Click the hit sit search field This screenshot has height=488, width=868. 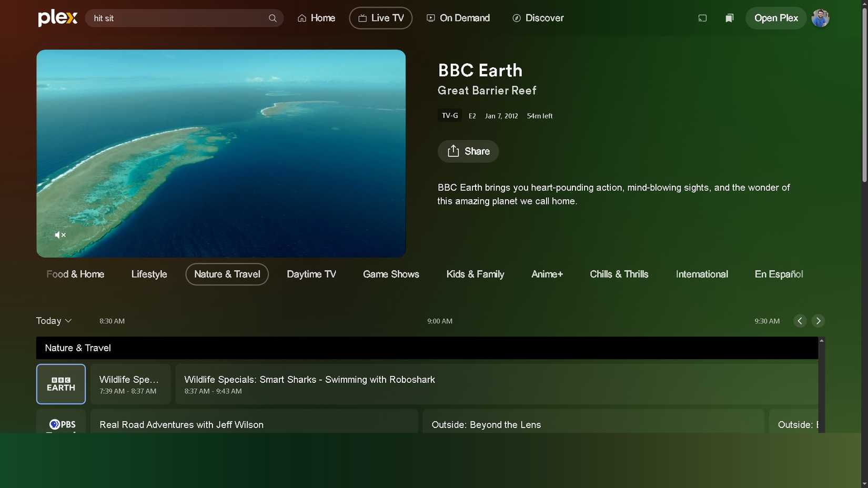(174, 17)
